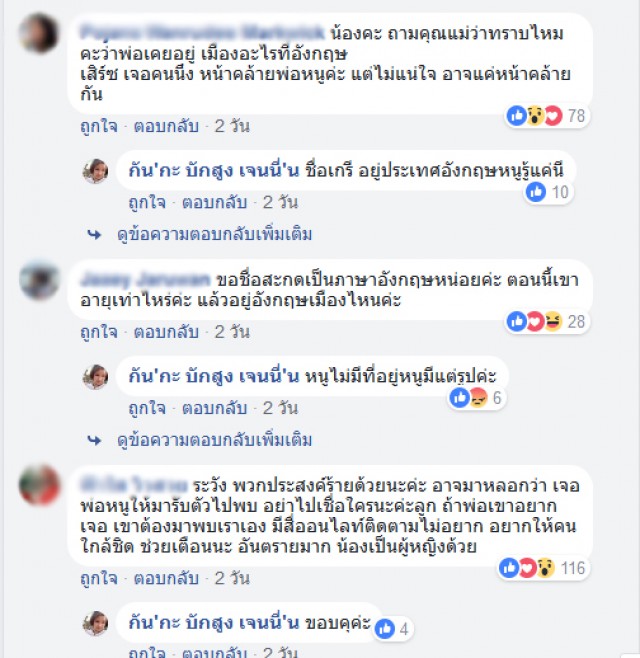Click reaction icons beside the 78 count
Screen dimensions: 640x658
tap(535, 115)
